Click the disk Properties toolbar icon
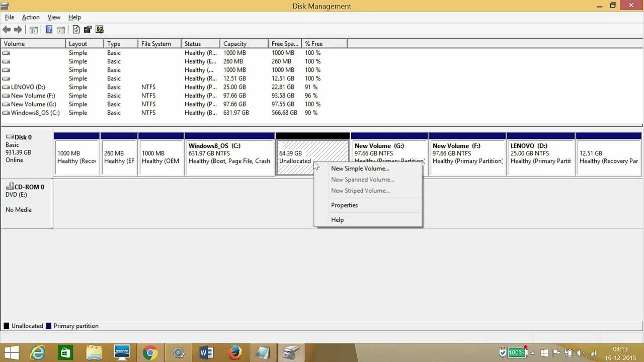Viewport: 644px width, 362px height. (88, 30)
